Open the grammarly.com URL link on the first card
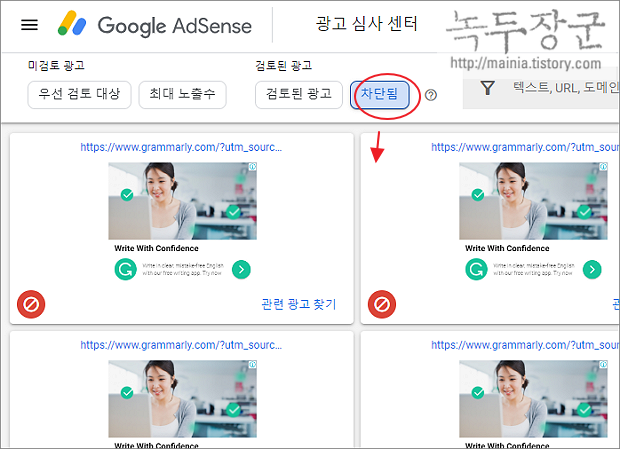620x449 pixels. [x=181, y=147]
